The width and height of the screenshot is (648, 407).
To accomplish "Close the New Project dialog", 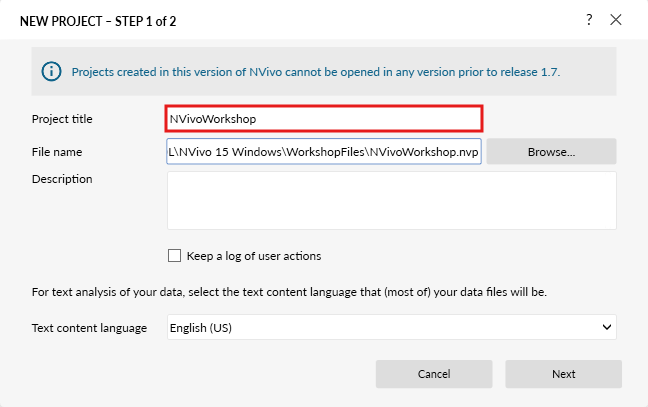I will pyautogui.click(x=616, y=19).
